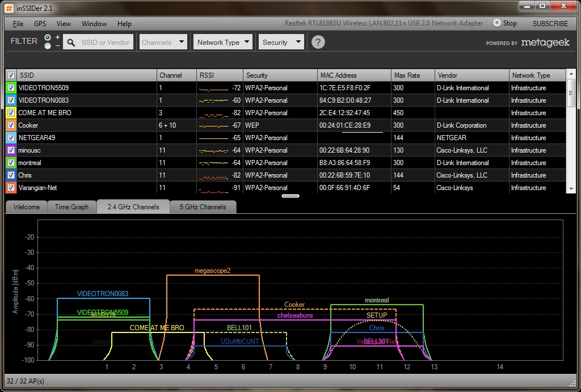Click the search magnifier icon in filter box
Screen dimensions: 581x392
pos(71,42)
